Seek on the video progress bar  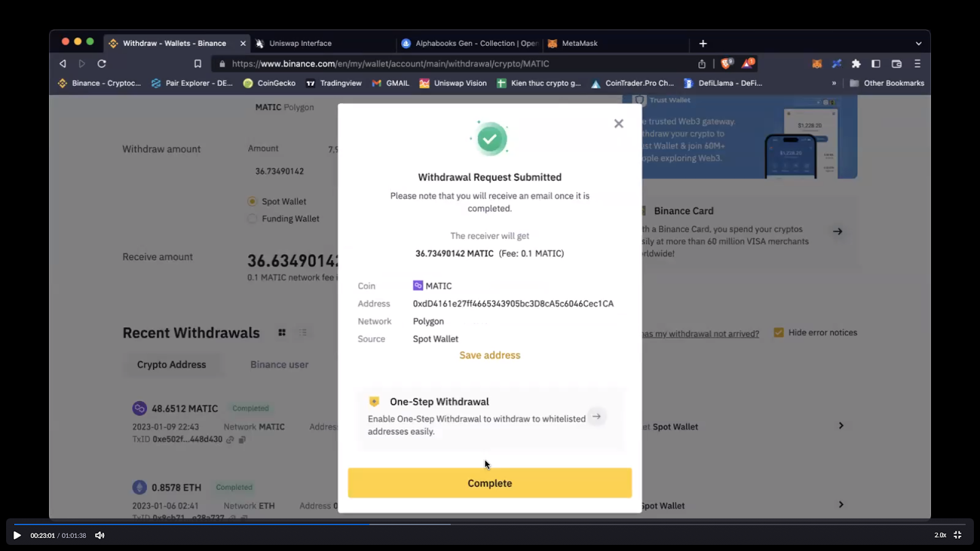click(x=489, y=524)
